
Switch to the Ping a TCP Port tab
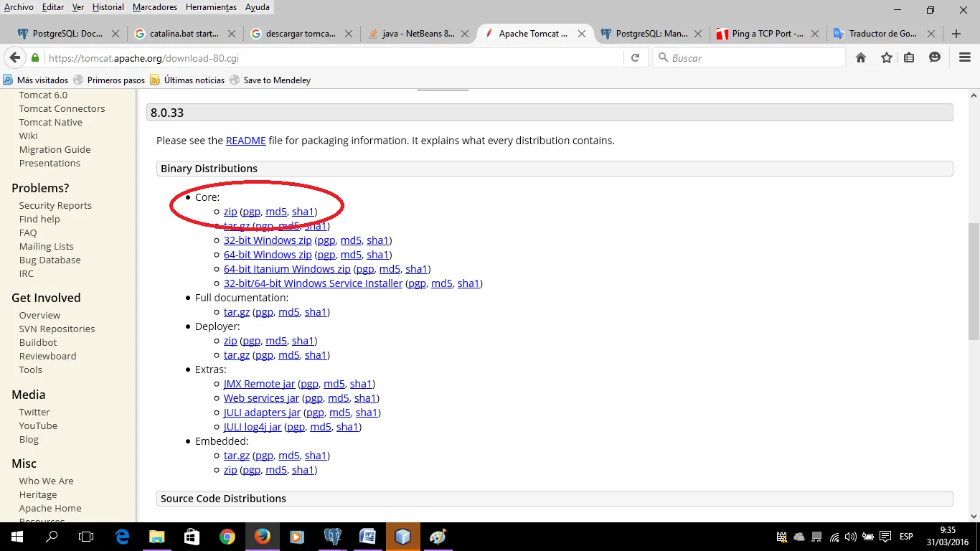pyautogui.click(x=768, y=34)
